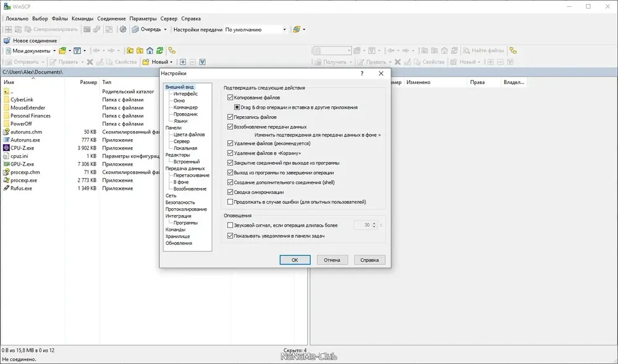Screen dimensions: 618x364
Task: Click the green refresh icon in local panel
Action: [159, 51]
